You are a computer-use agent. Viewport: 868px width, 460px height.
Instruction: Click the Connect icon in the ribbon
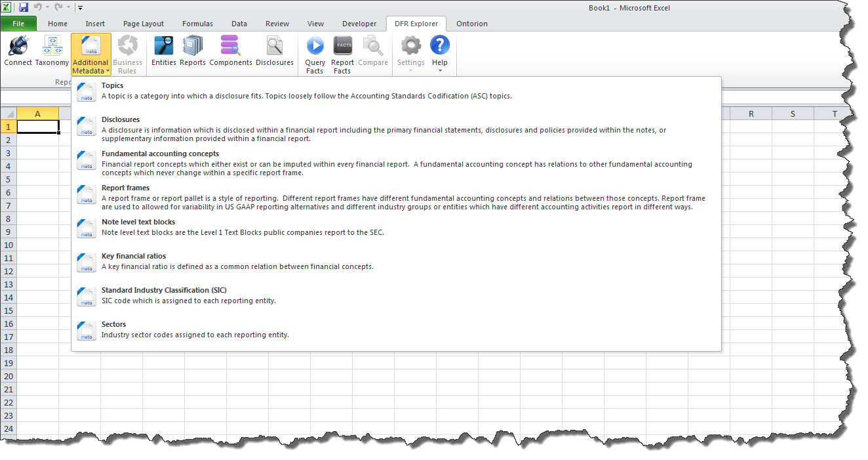18,52
